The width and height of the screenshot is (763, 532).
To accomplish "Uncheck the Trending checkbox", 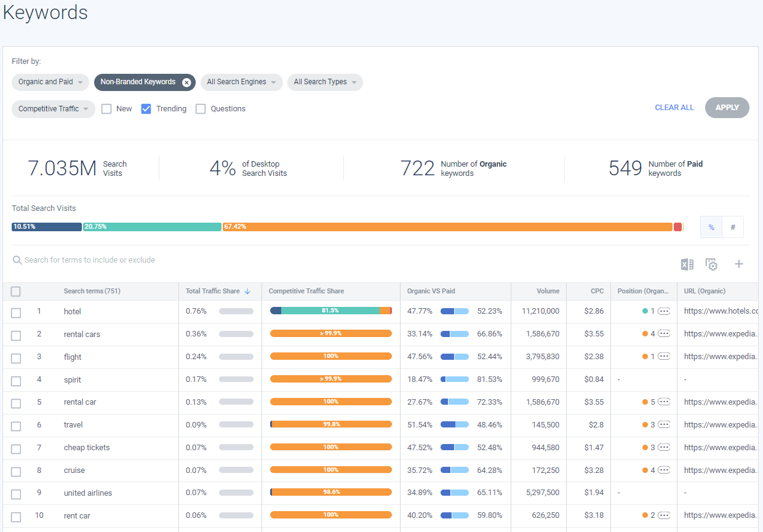I will tap(146, 109).
